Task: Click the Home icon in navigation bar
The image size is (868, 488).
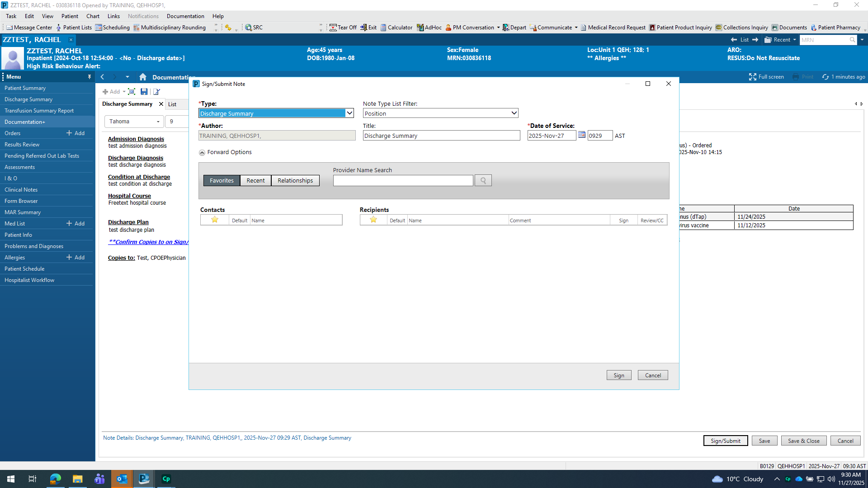Action: point(143,77)
